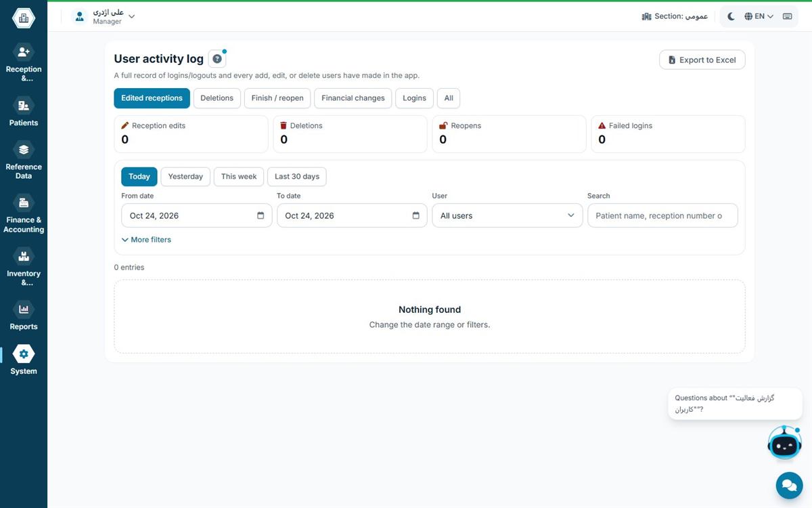Open System settings in sidebar
The width and height of the screenshot is (812, 508).
click(x=24, y=360)
